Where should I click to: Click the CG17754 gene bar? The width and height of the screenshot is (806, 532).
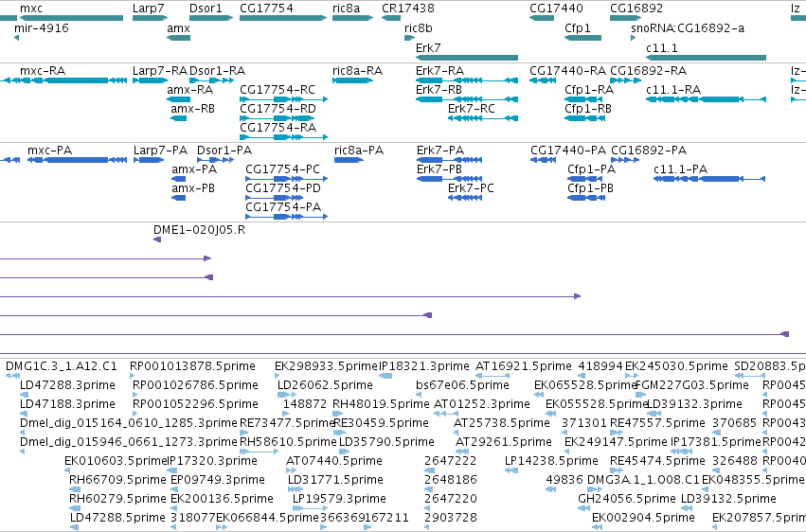pos(283,18)
